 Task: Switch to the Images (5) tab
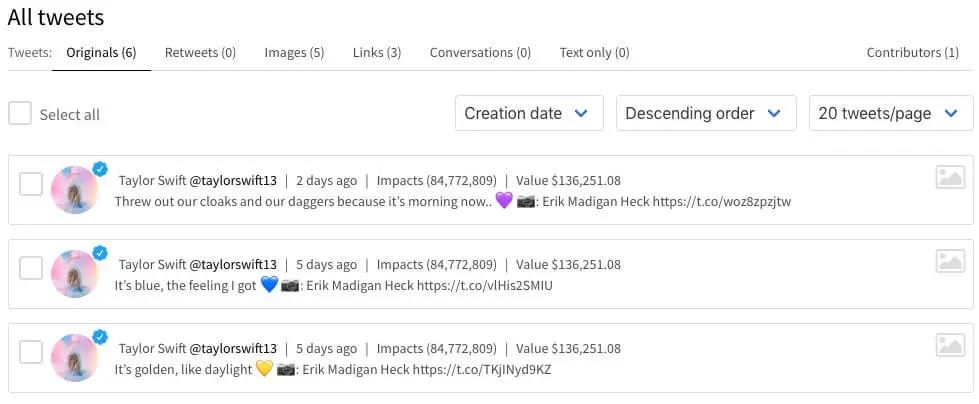tap(294, 53)
